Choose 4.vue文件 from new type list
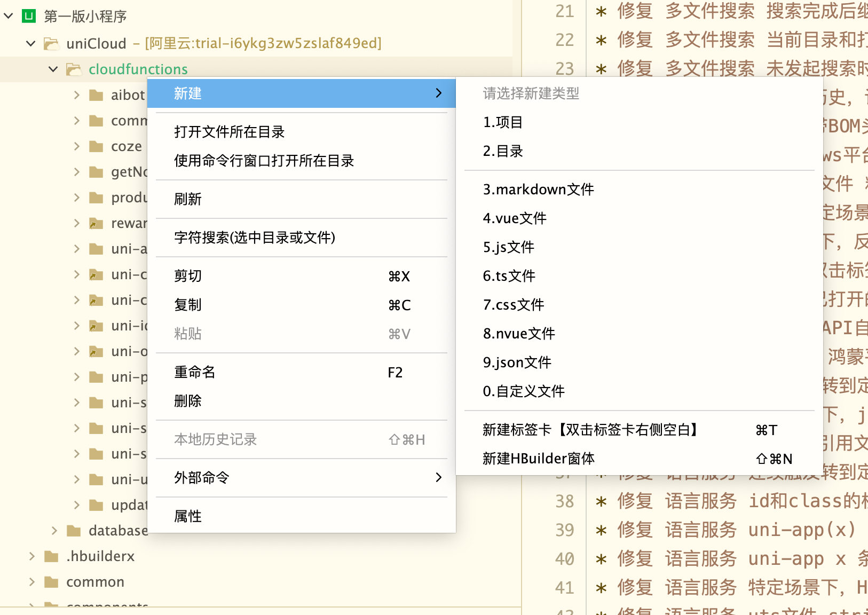The image size is (868, 615). [x=515, y=218]
